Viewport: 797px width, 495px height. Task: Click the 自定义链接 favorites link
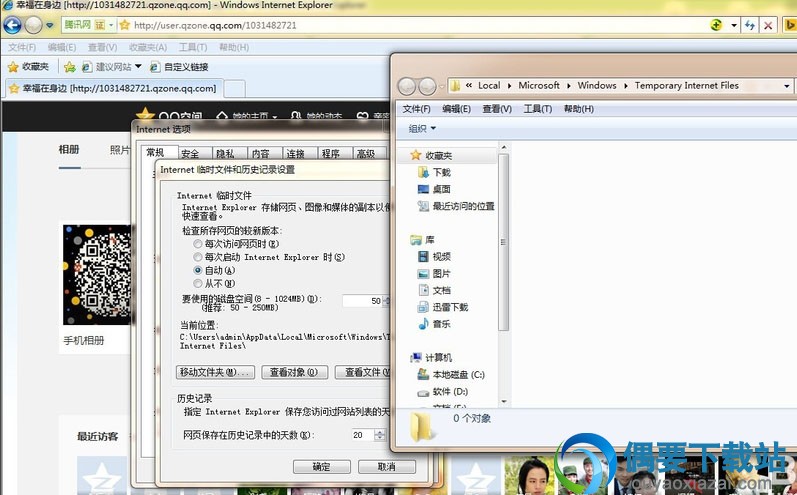[179, 67]
